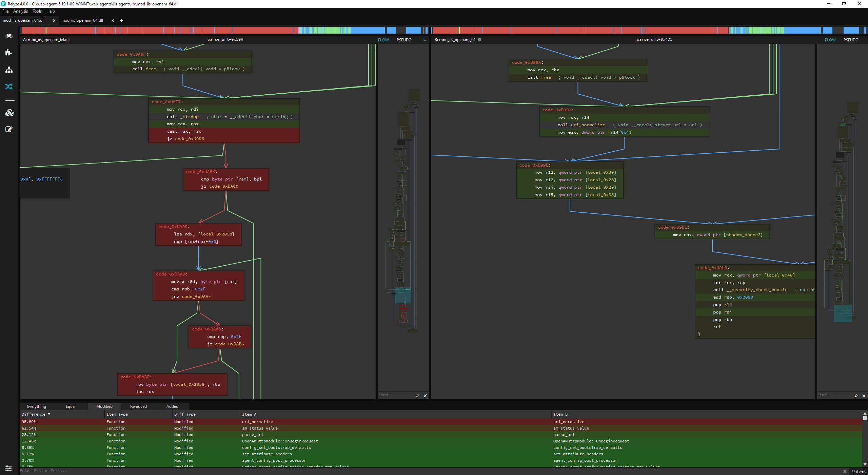Switch panel B to FLOW view
Viewport: 868px width, 475px height.
[x=830, y=40]
